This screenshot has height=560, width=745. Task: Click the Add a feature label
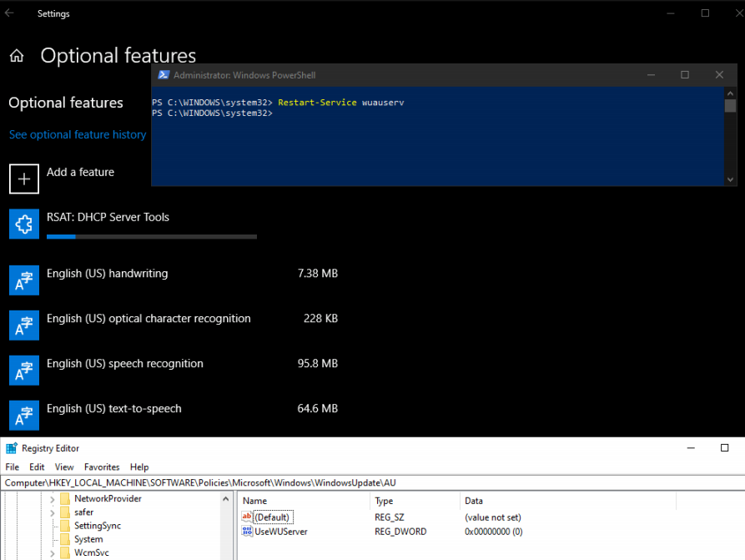(x=80, y=172)
